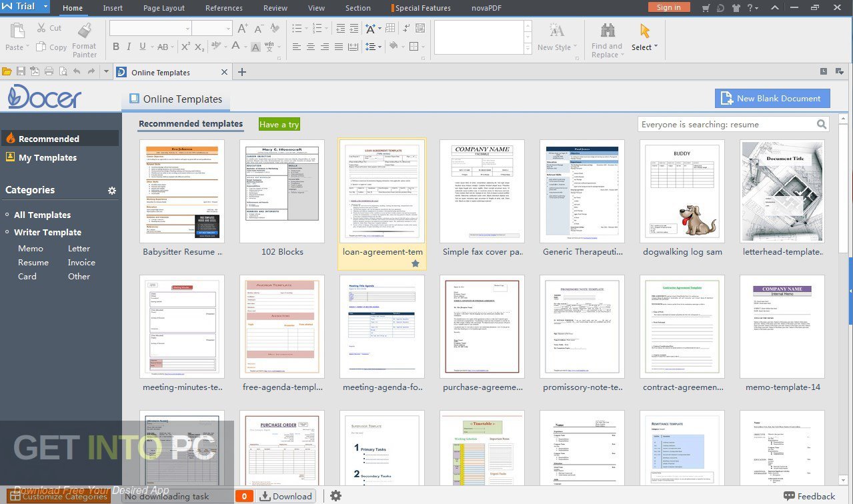Expand the New Style dropdown

pyautogui.click(x=576, y=47)
